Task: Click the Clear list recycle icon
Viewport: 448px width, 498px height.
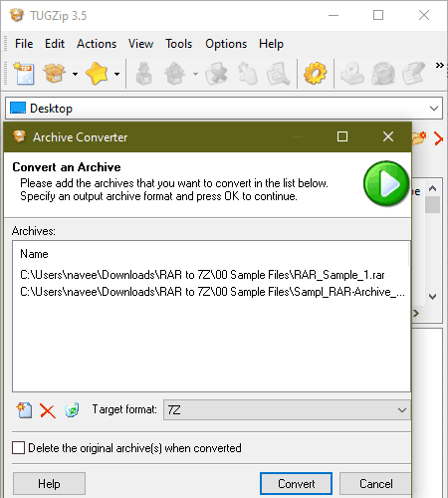Action: (72, 409)
